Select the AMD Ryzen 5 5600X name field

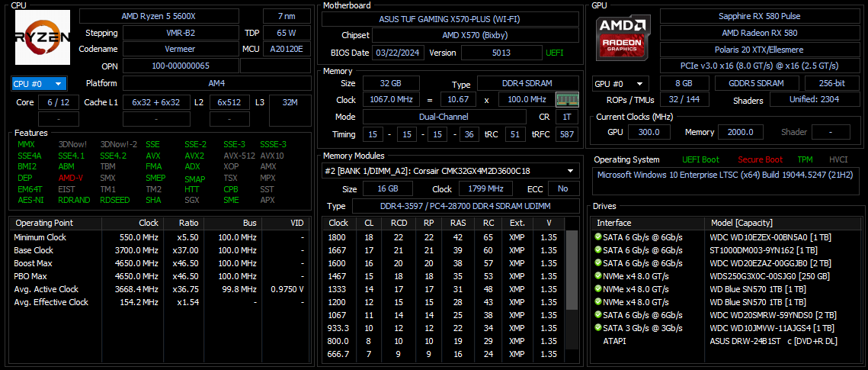point(159,16)
